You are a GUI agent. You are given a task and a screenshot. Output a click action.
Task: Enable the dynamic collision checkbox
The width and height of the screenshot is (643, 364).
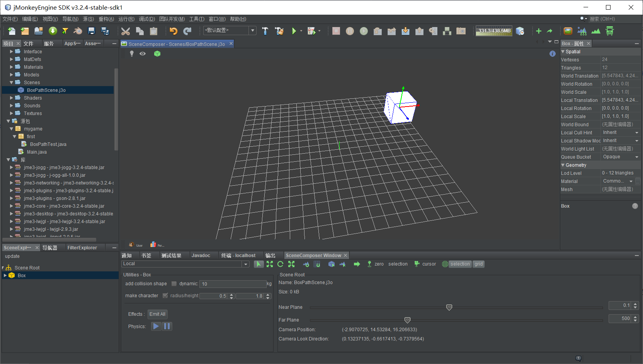[x=174, y=284]
